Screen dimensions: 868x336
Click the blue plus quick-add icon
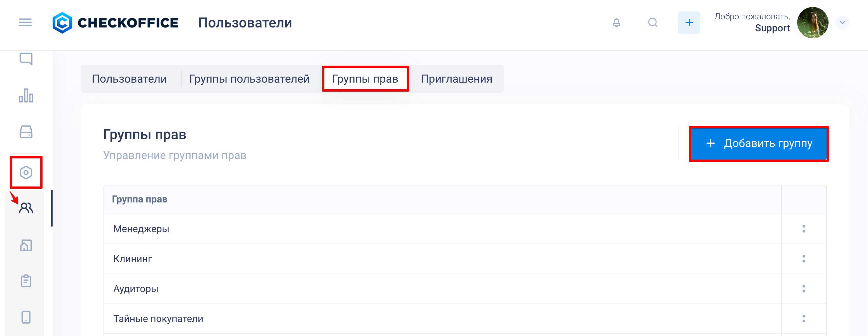point(689,23)
